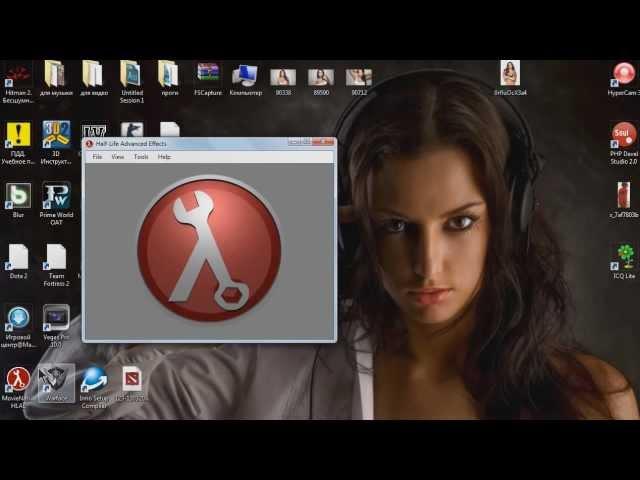Open the Tools menu in Half-Life Advanced Effects
Image resolution: width=640 pixels, height=480 pixels.
[x=141, y=157]
